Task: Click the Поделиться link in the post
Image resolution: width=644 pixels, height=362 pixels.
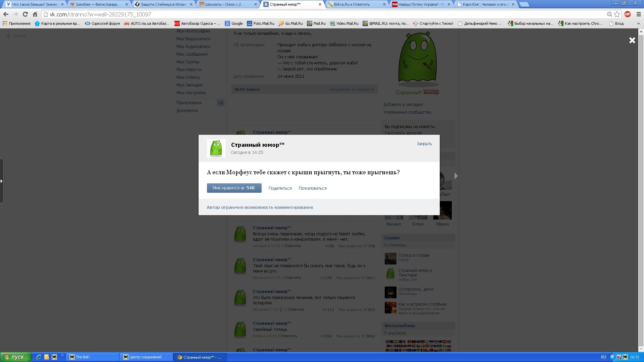Action: [280, 188]
